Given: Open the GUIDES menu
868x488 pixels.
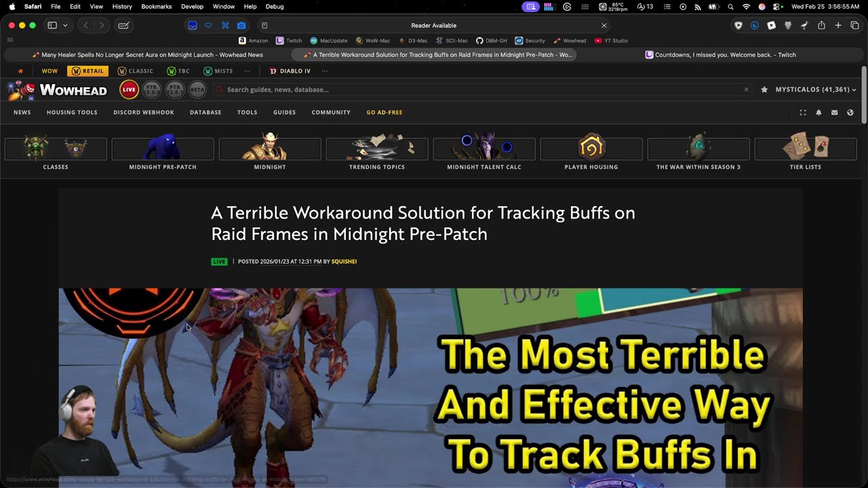Looking at the screenshot, I should pyautogui.click(x=284, y=113).
